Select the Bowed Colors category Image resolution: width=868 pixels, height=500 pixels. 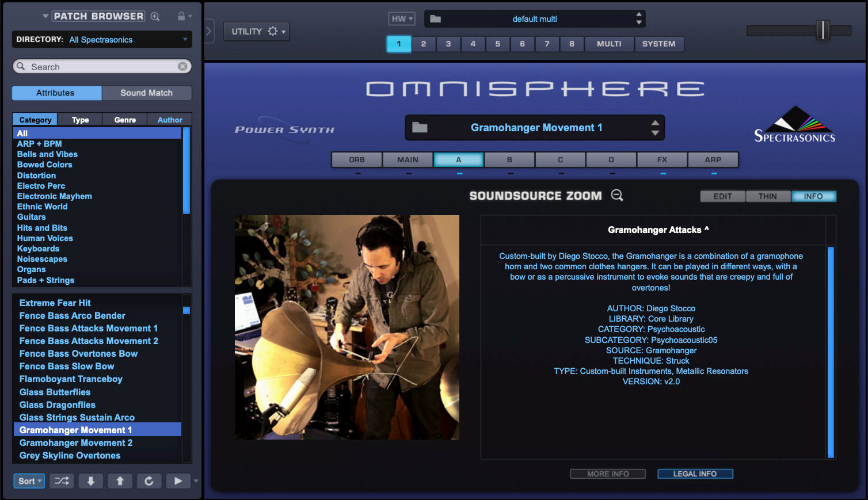tap(45, 165)
